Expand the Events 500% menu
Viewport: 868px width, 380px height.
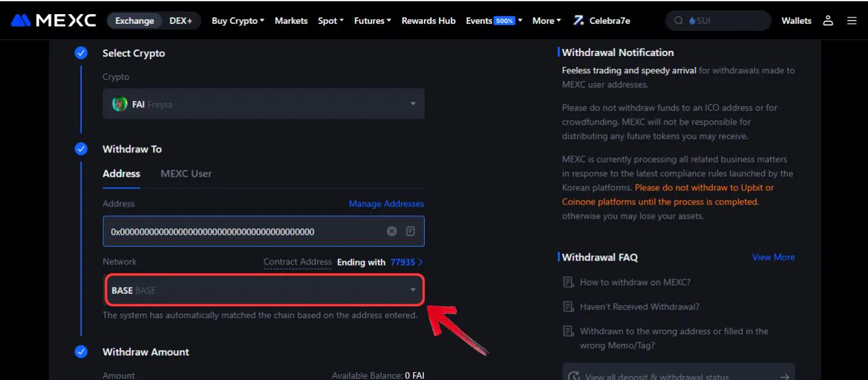[494, 21]
